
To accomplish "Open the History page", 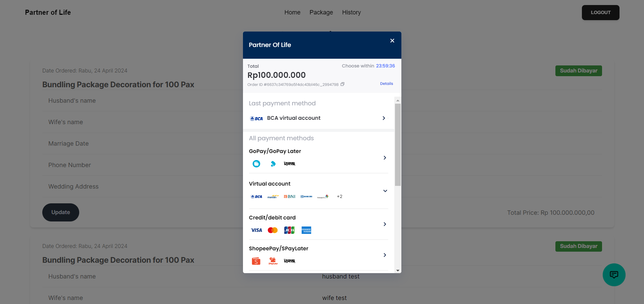I will (351, 12).
